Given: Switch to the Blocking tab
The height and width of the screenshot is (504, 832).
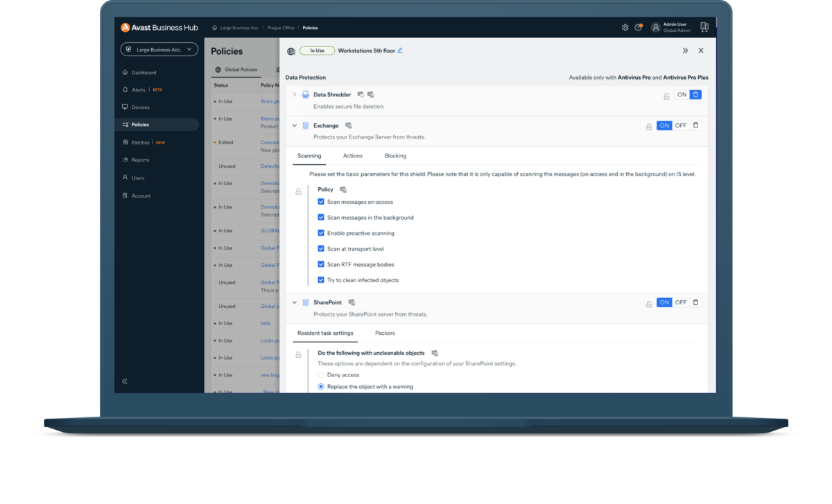Looking at the screenshot, I should click(395, 155).
